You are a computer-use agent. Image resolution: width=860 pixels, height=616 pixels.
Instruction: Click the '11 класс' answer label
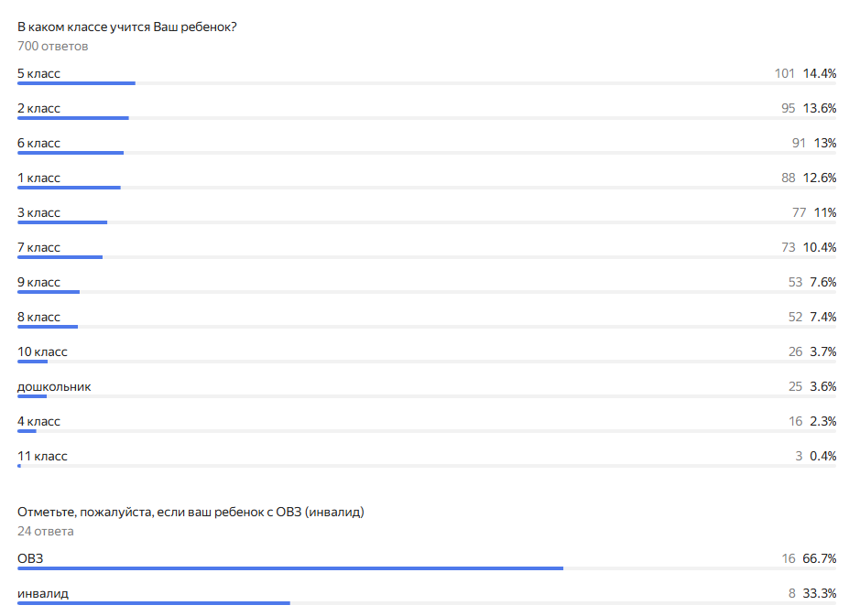coord(42,456)
